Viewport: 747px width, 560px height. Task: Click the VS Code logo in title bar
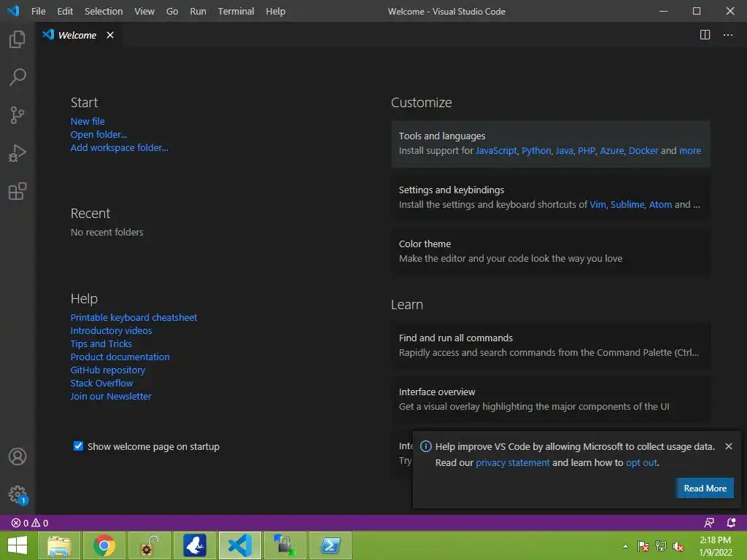pos(13,10)
